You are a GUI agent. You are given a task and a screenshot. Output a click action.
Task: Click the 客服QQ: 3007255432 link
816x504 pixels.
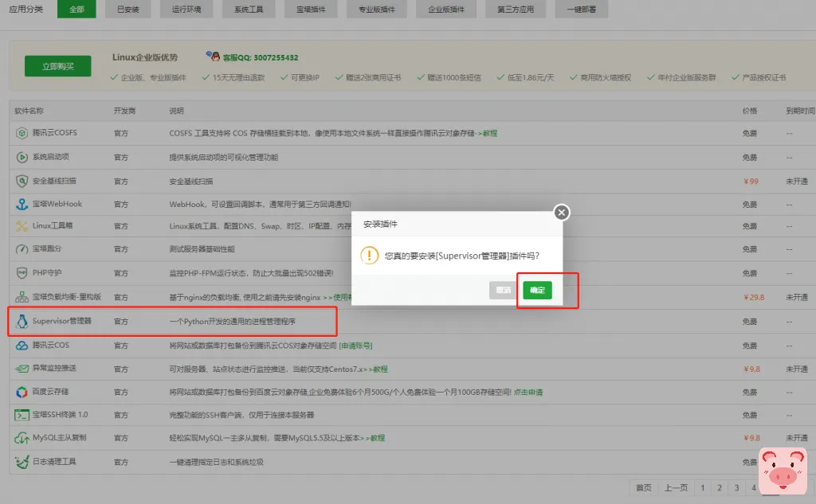(261, 57)
